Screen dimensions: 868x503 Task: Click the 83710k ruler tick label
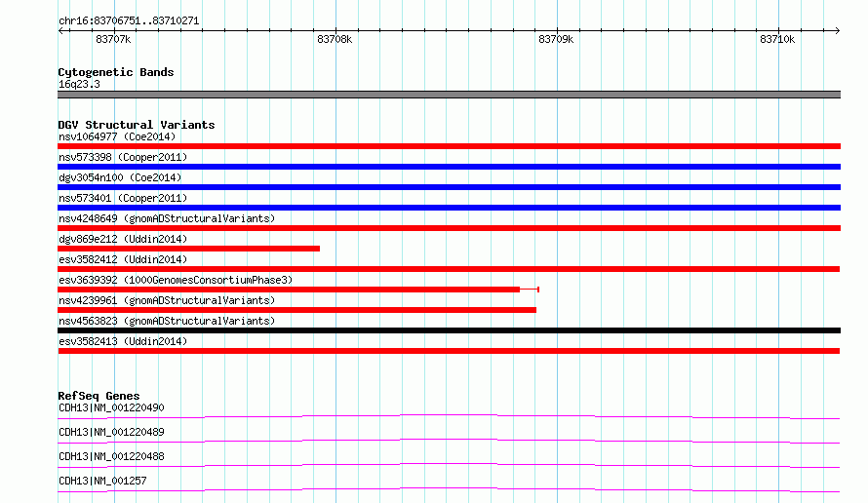[777, 39]
